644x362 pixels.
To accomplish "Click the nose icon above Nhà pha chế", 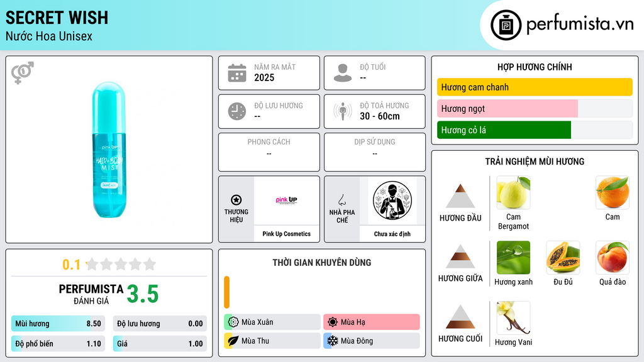I will coord(341,200).
